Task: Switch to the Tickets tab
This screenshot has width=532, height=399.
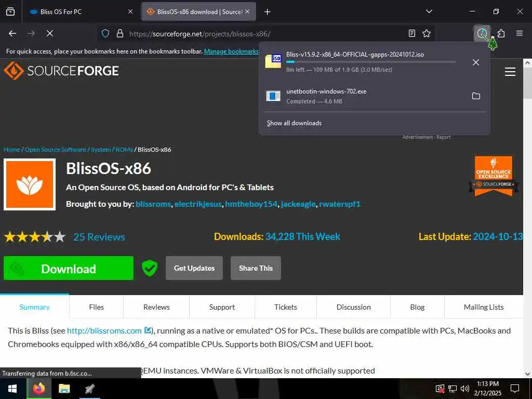Action: point(286,307)
